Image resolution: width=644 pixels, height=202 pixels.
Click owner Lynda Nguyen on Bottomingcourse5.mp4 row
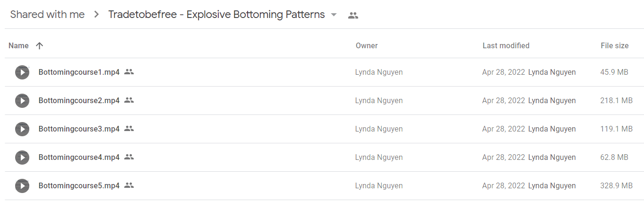pyautogui.click(x=379, y=186)
